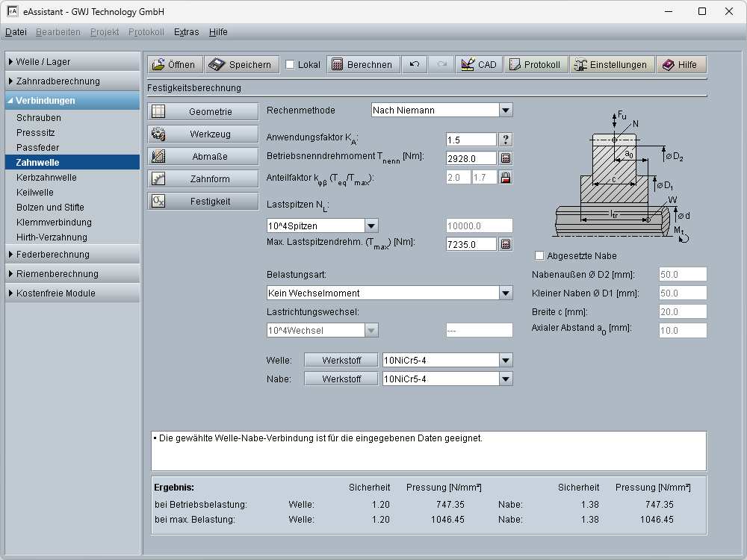Open the Belastungsart dropdown
Image resolution: width=747 pixels, height=560 pixels.
pos(506,293)
